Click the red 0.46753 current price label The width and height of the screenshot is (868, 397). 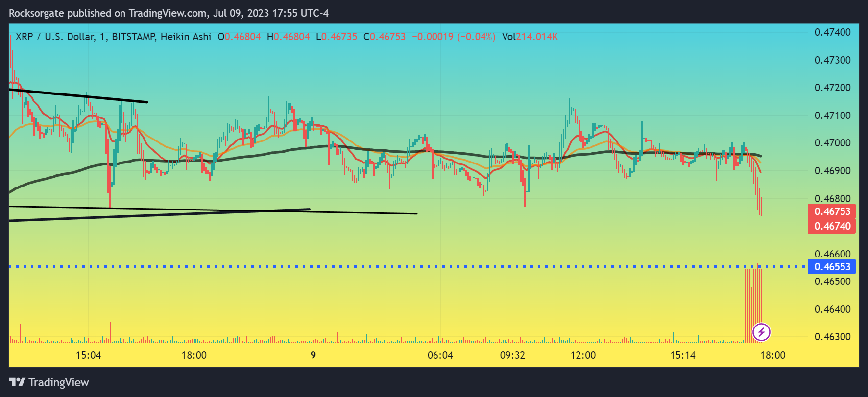coord(832,211)
